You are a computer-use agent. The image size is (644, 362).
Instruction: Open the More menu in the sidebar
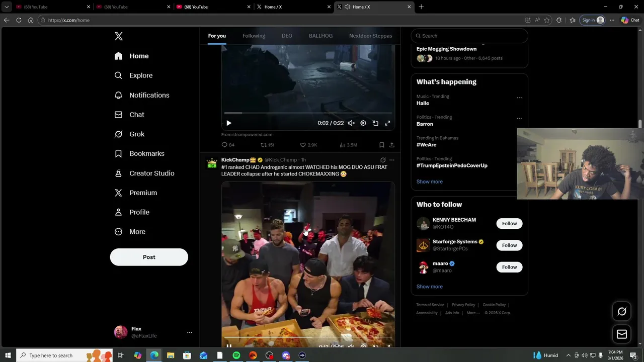(x=130, y=232)
